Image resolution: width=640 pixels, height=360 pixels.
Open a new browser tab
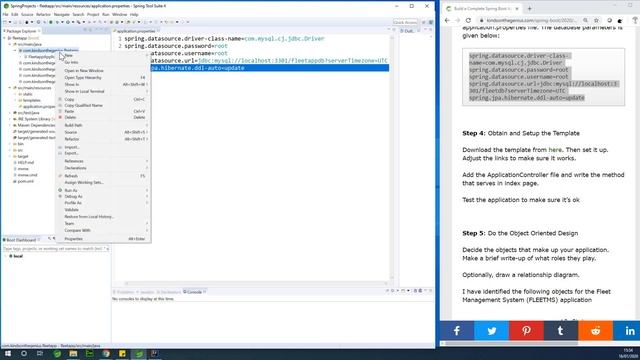coord(529,8)
